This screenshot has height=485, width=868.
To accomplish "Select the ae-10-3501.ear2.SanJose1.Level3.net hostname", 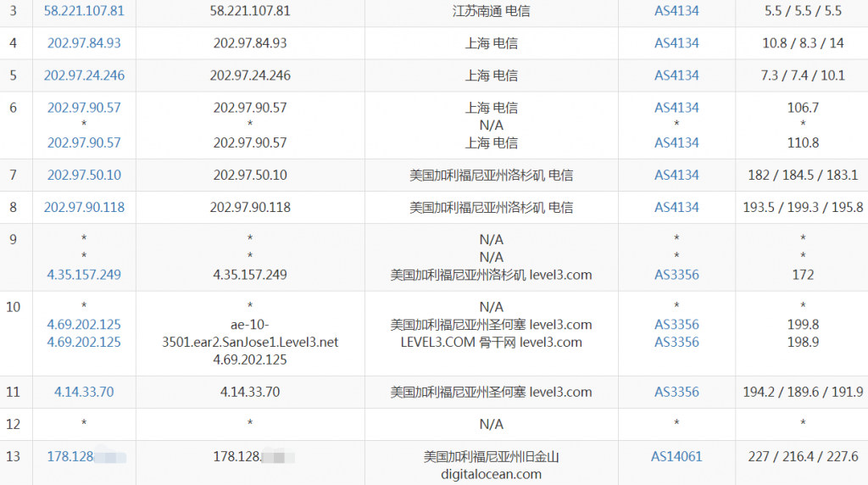I will pos(250,333).
